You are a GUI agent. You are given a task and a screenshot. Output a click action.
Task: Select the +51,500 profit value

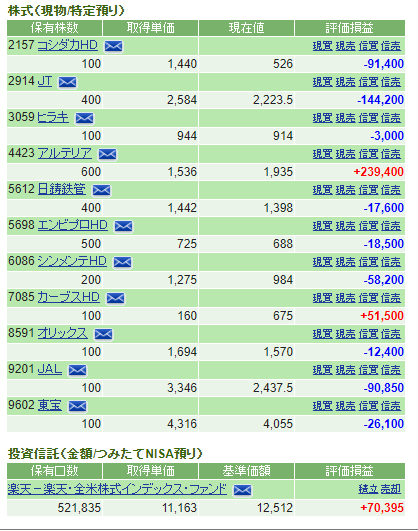(x=382, y=316)
